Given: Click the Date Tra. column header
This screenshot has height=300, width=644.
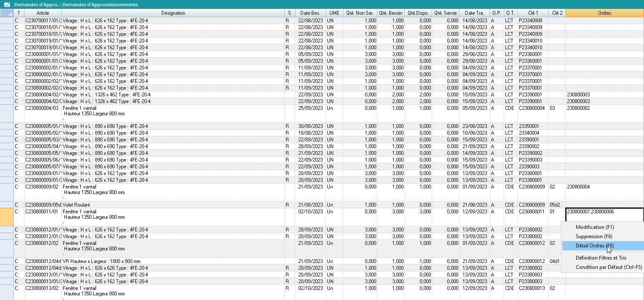Looking at the screenshot, I should pyautogui.click(x=474, y=13).
